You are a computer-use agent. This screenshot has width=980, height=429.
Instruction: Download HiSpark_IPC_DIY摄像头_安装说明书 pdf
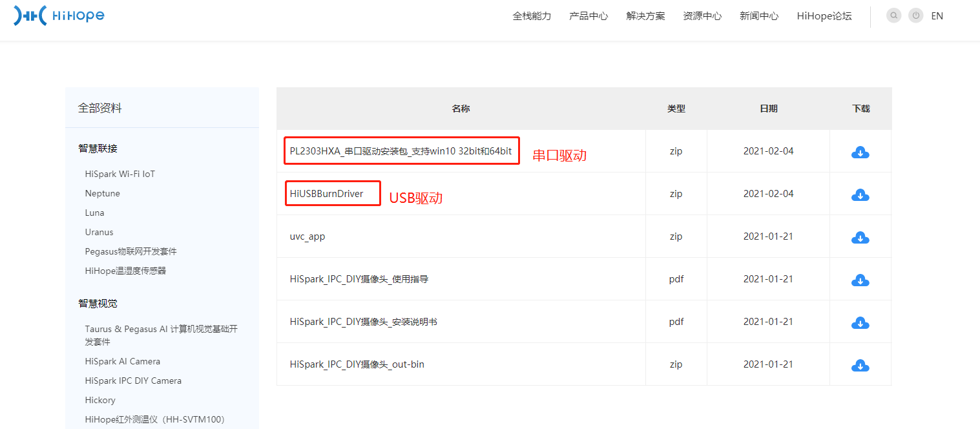pyautogui.click(x=860, y=323)
